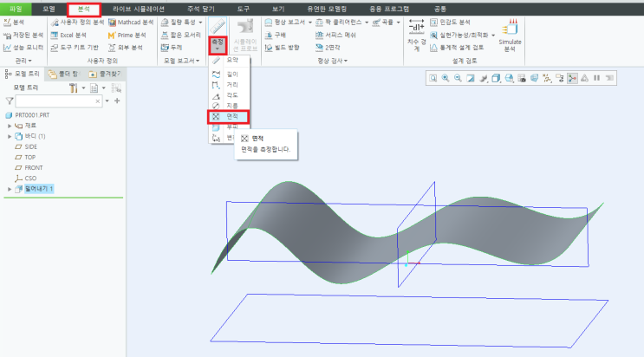Click the model tree search field

tap(58, 101)
